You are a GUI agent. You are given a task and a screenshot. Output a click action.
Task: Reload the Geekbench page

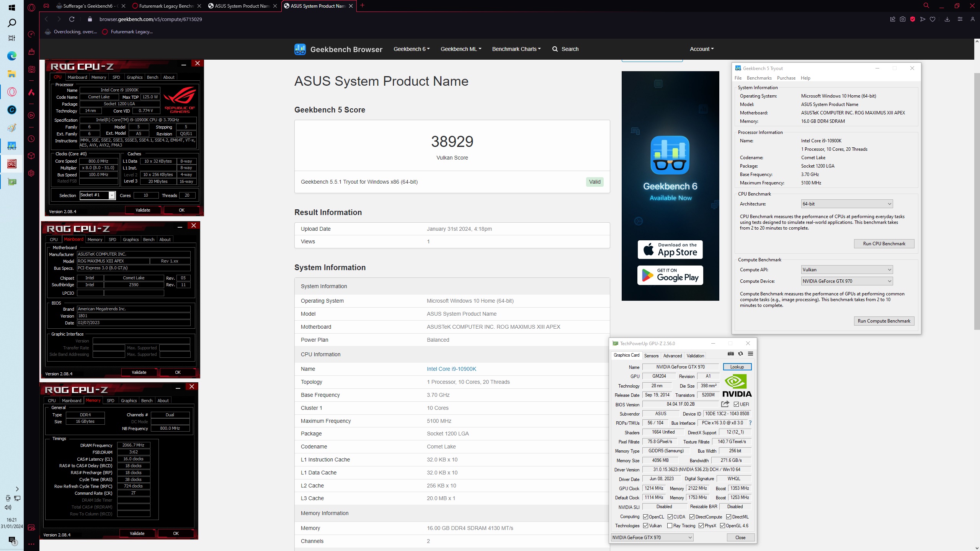[72, 19]
